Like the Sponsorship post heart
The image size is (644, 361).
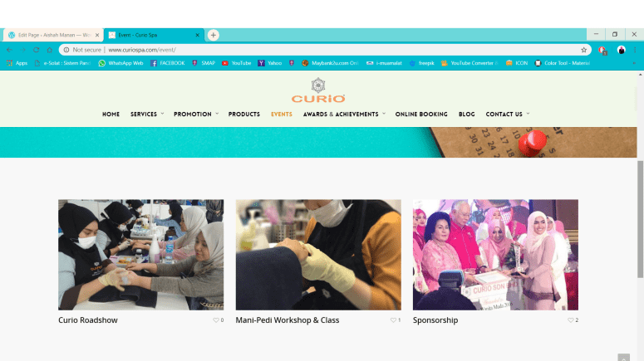click(x=571, y=320)
